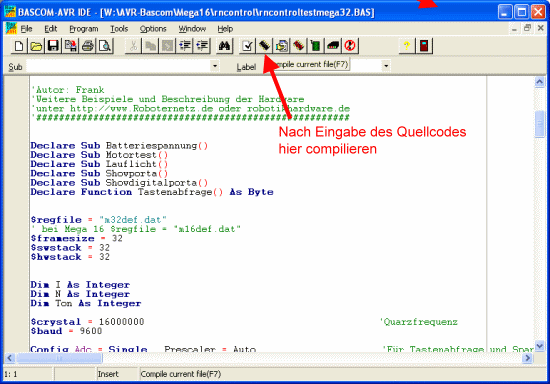Viewport: 550px width, 384px height.
Task: Click the 'Quarzfrequenz comment
Action: pos(419,322)
